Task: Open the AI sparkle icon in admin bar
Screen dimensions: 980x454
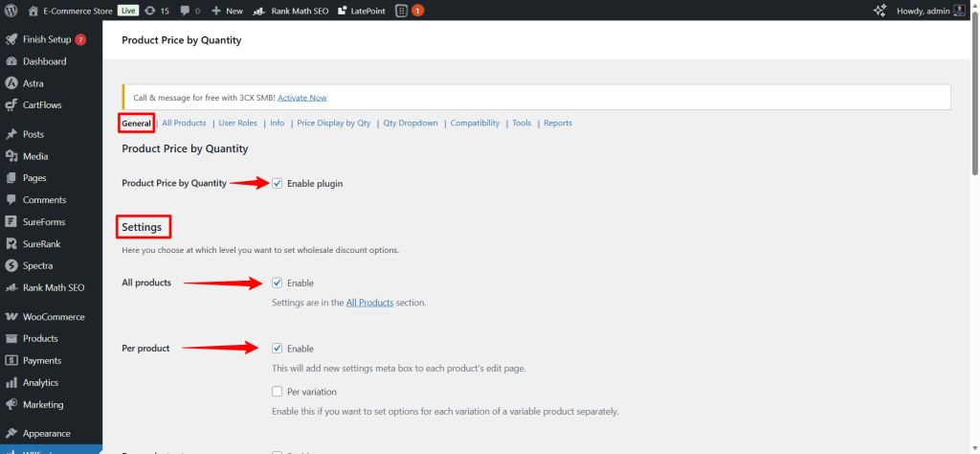Action: 880,11
